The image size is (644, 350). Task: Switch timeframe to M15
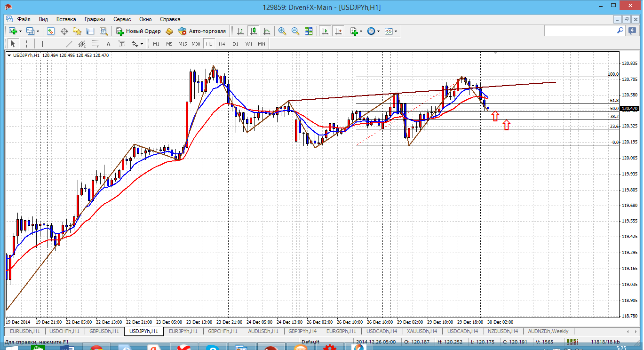183,44
